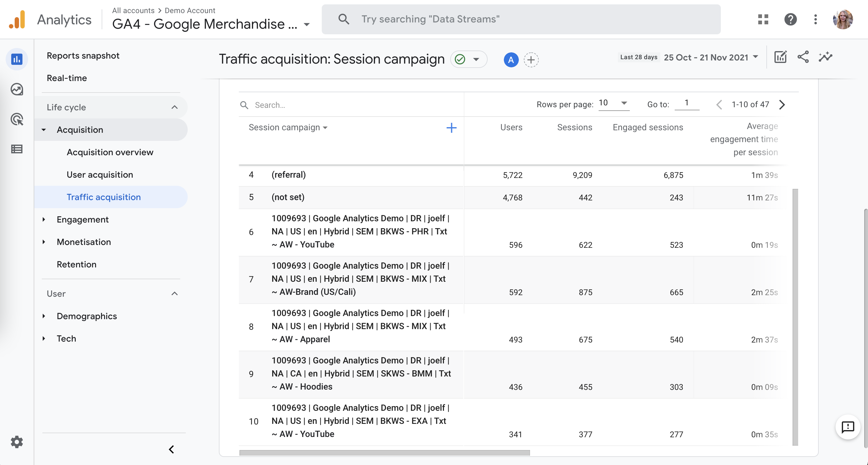Screen dimensions: 868x465
Task: Expand the Monetisation group
Action: click(44, 242)
